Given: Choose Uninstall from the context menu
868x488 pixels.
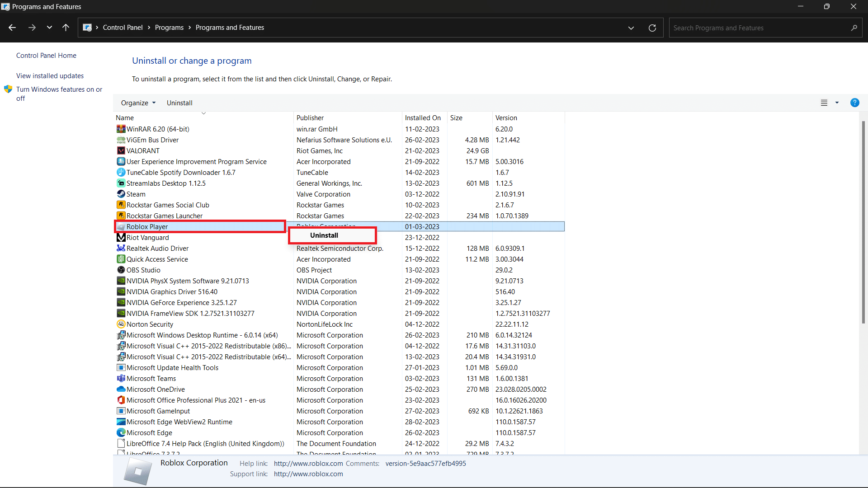Looking at the screenshot, I should click(x=332, y=235).
